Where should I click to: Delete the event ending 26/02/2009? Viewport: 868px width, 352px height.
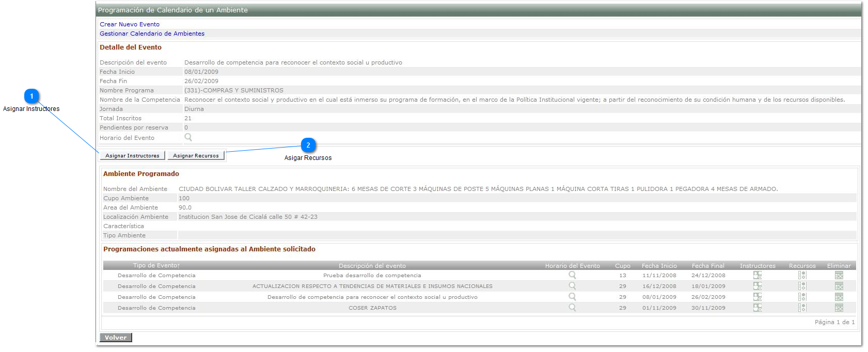pyautogui.click(x=839, y=297)
